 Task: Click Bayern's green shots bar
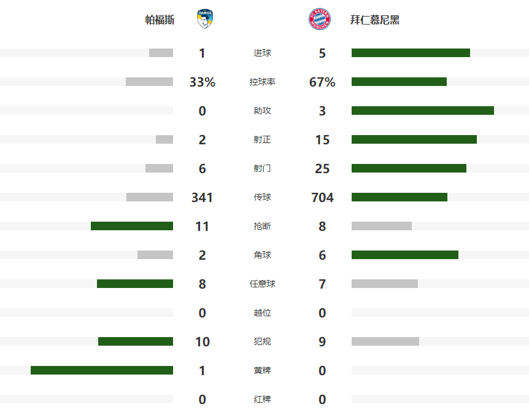409,168
